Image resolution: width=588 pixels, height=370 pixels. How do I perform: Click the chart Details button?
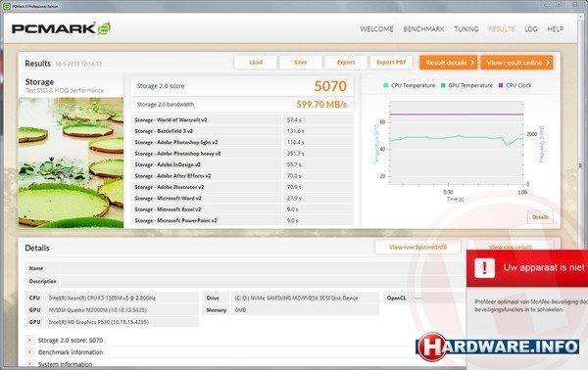point(540,217)
